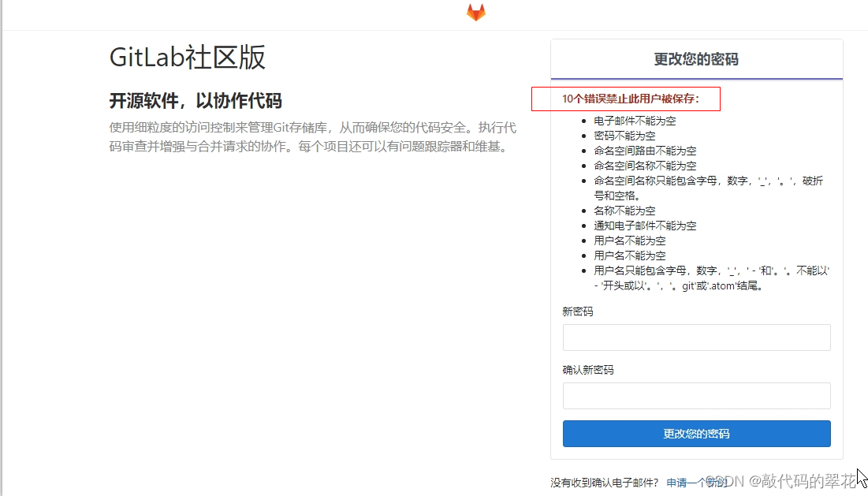Viewport: 868px width, 496px height.
Task: Open the 申请一个新的 confirmation email link
Action: click(x=696, y=483)
